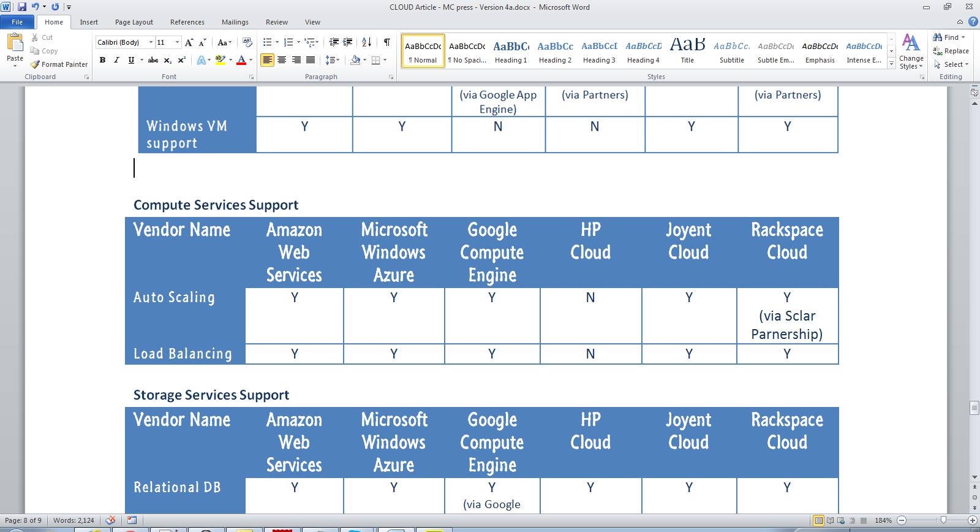This screenshot has width=980, height=532.
Task: Switch to the Page Layout tab
Action: (x=134, y=22)
